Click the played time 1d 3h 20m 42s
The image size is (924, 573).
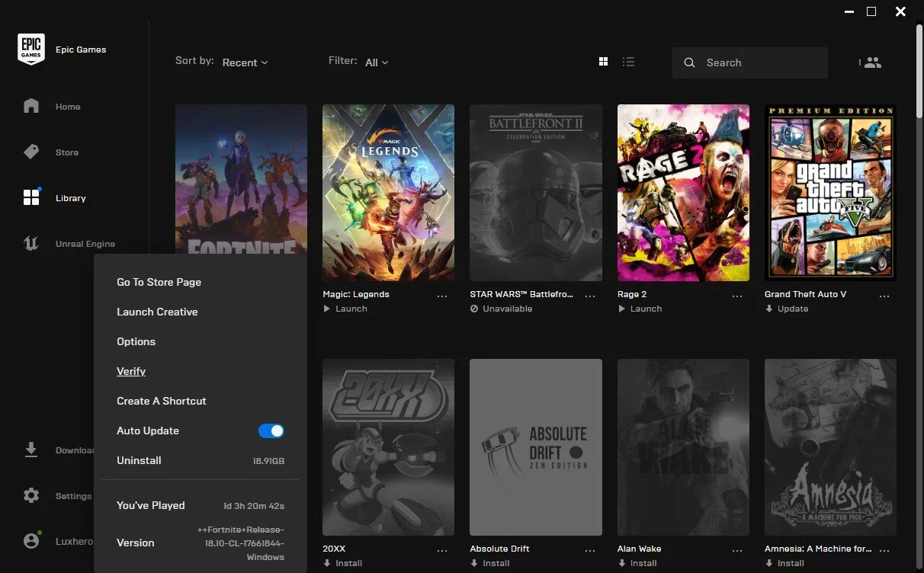coord(254,506)
